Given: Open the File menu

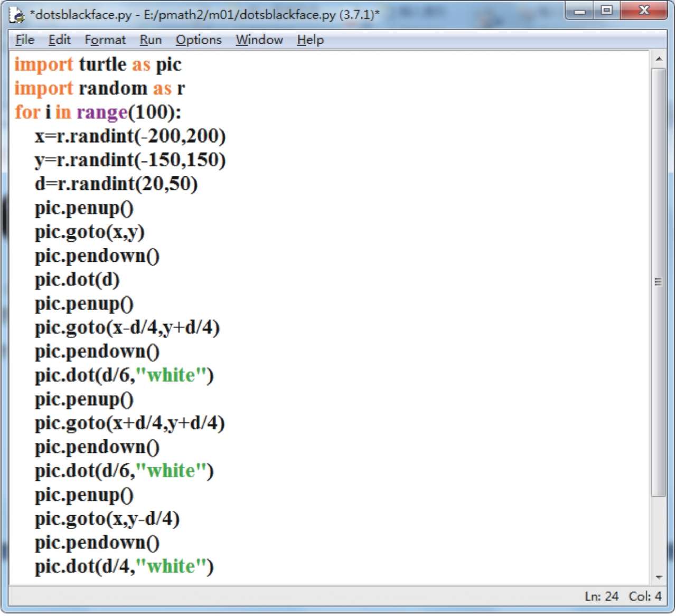Looking at the screenshot, I should [25, 40].
